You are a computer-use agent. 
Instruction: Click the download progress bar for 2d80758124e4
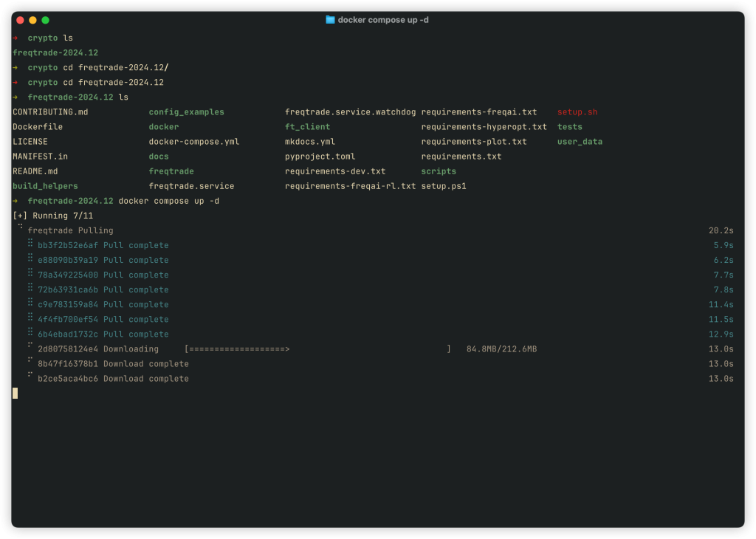click(x=317, y=349)
